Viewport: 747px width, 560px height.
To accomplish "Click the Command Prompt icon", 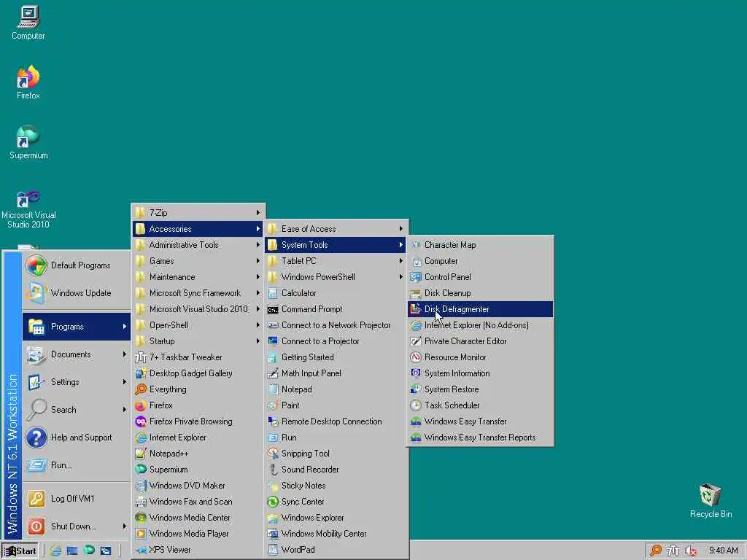I will tap(273, 309).
